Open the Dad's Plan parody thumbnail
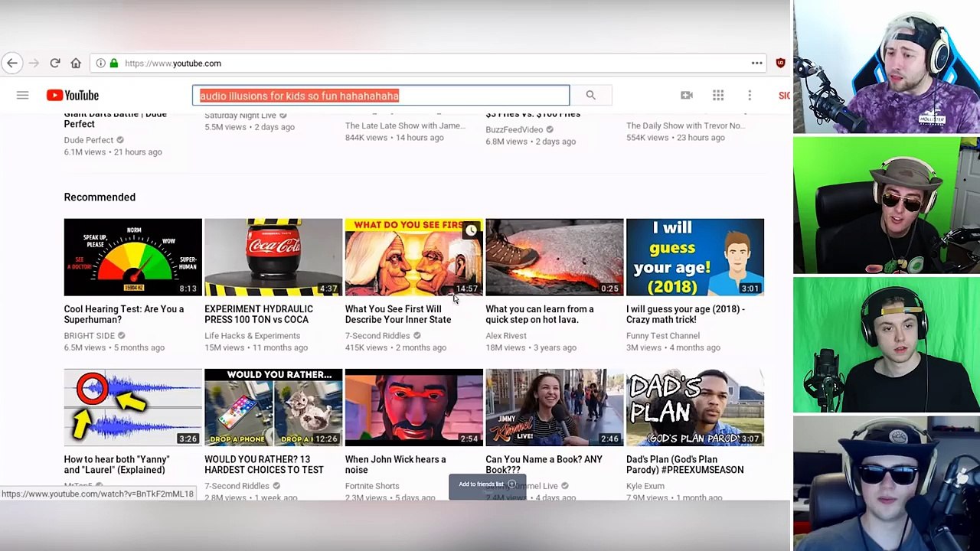This screenshot has height=551, width=980. 695,407
